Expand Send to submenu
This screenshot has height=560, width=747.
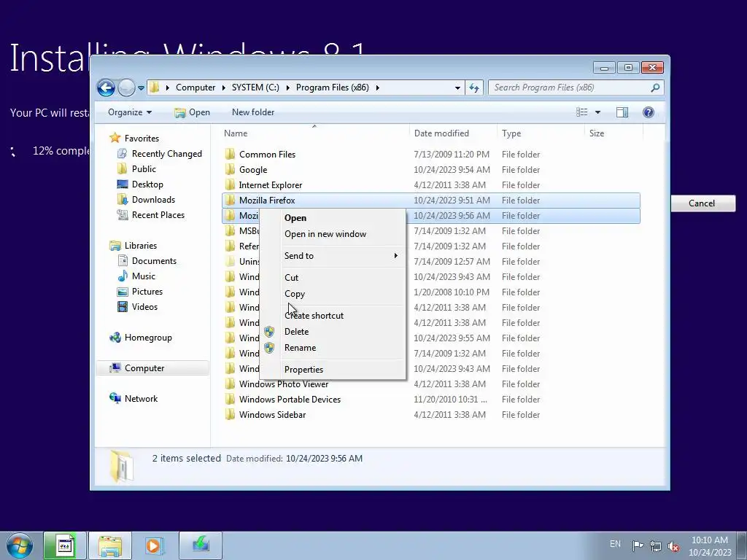[333, 256]
